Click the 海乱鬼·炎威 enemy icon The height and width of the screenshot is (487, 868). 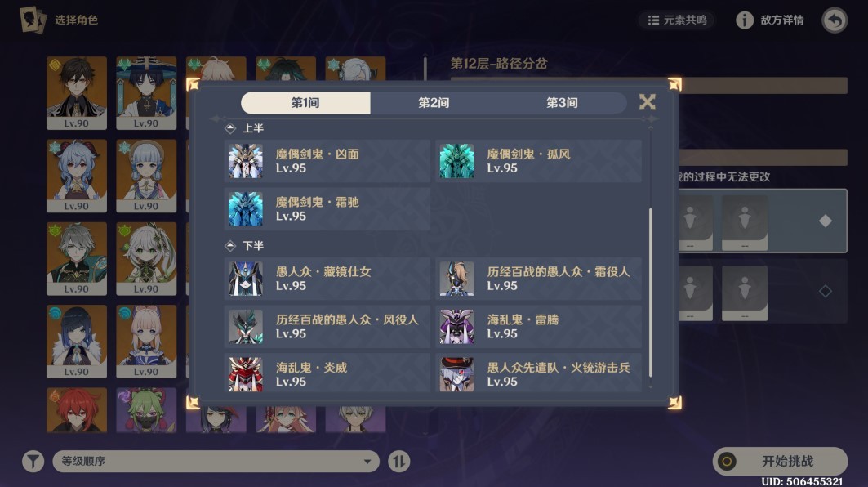point(246,374)
